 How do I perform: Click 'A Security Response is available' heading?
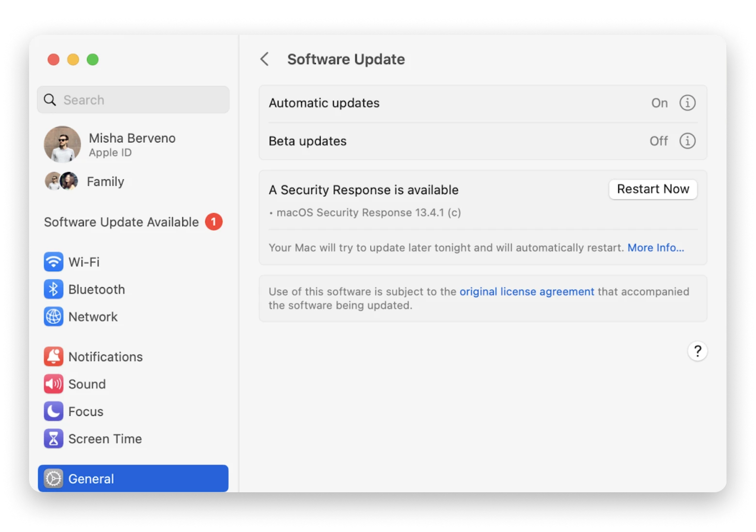[x=363, y=190]
